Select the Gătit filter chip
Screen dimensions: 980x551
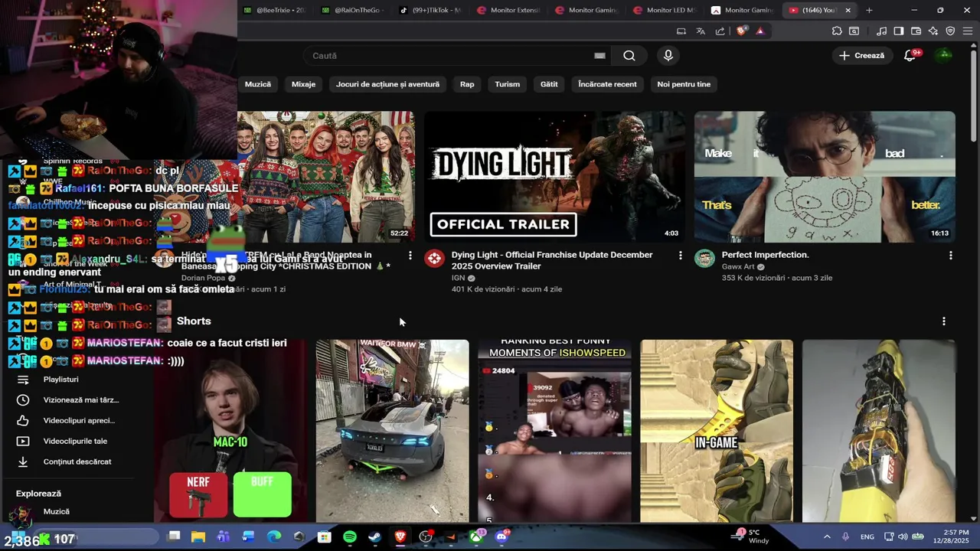[549, 84]
